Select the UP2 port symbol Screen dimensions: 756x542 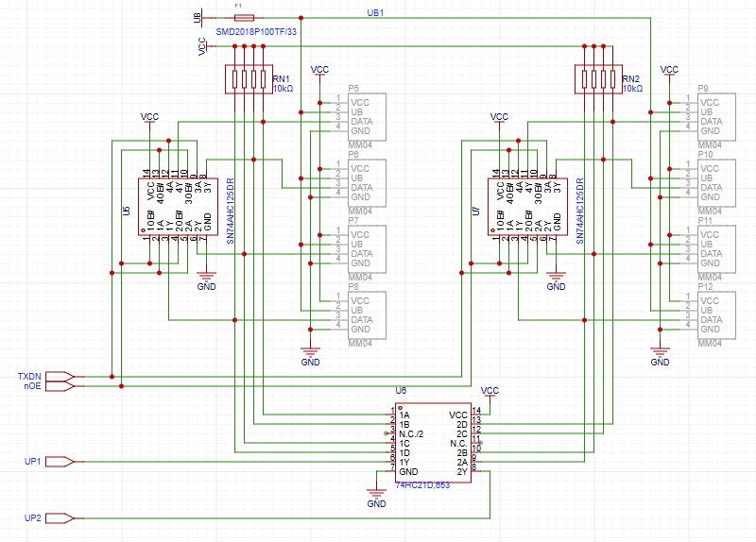pyautogui.click(x=60, y=518)
